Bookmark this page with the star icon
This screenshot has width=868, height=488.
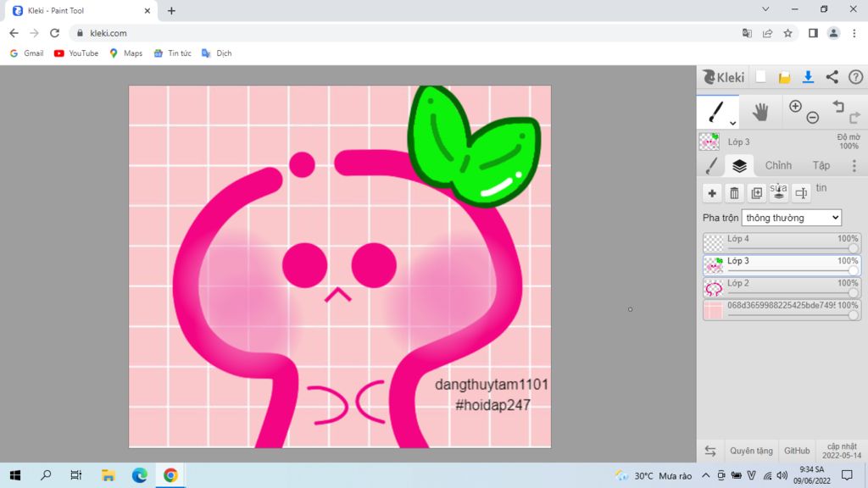coord(787,33)
